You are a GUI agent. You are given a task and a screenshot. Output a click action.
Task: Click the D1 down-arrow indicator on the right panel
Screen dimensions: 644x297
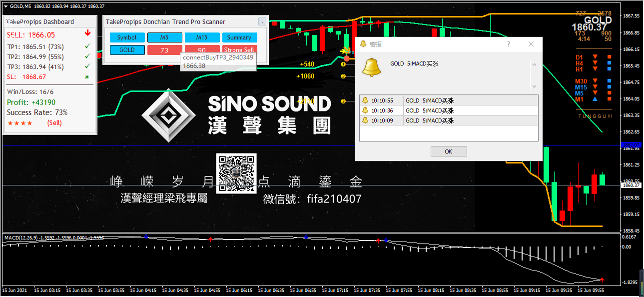pos(596,57)
